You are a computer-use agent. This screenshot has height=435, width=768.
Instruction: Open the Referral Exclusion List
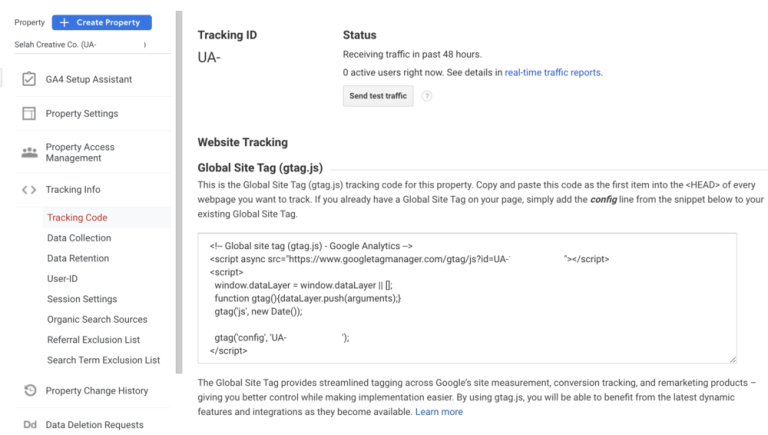click(93, 340)
